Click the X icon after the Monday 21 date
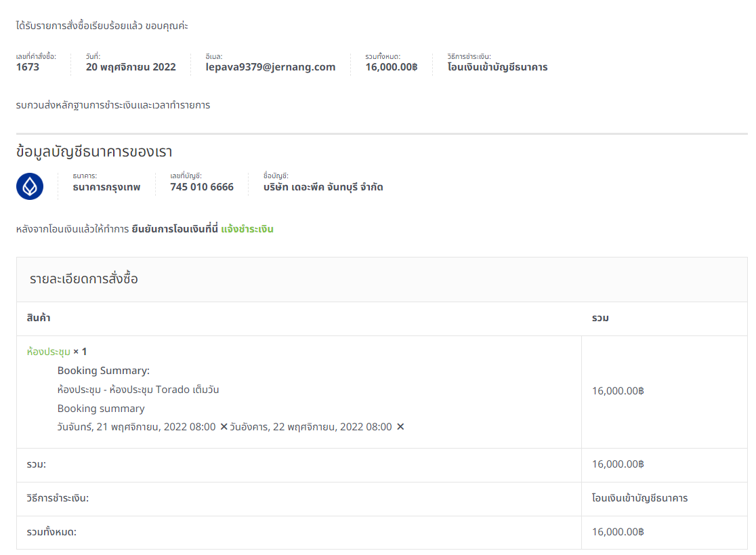Screen dimensions: 756x555 224,427
